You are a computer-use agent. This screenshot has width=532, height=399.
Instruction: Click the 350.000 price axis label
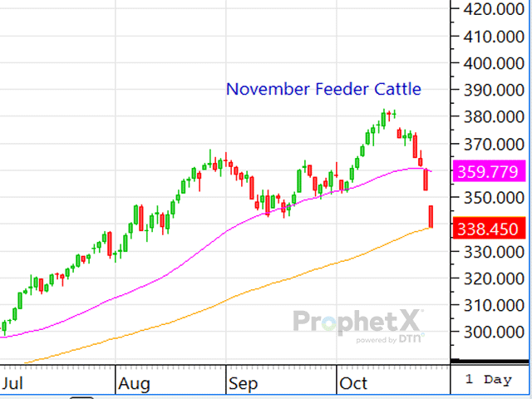(488, 198)
